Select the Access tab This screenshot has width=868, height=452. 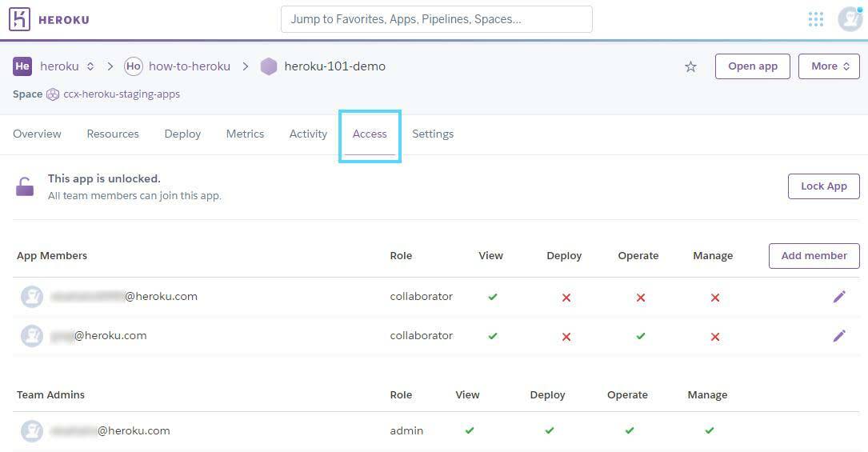[370, 134]
